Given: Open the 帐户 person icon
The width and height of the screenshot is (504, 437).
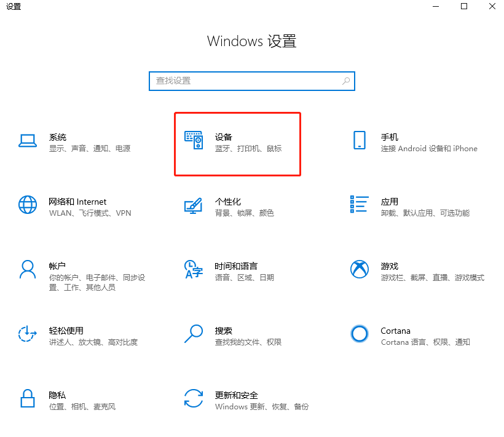Looking at the screenshot, I should pyautogui.click(x=28, y=269).
